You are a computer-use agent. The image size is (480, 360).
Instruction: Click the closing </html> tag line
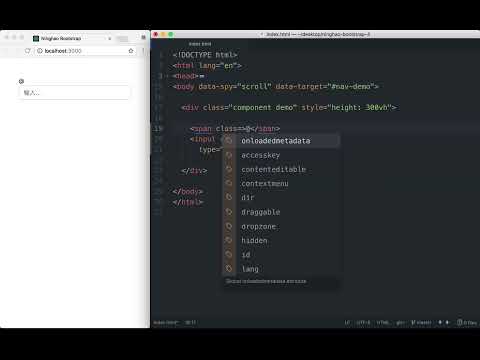pos(188,202)
